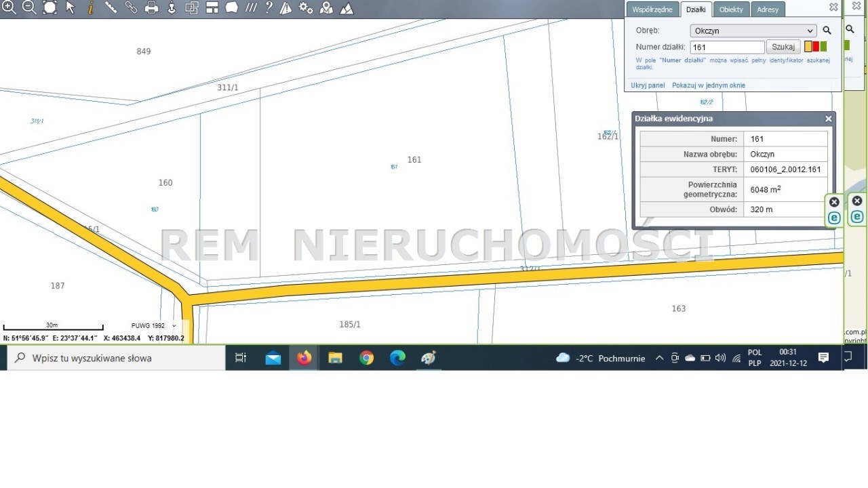Click the zoom out magnifier tool
Screen dimensions: 868x488
click(29, 7)
